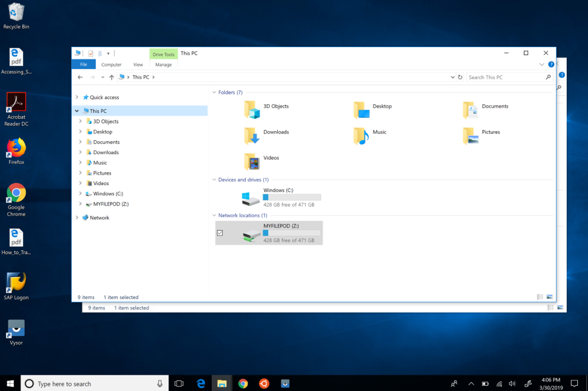Expand Network node in navigation tree
588x391 pixels.
pyautogui.click(x=77, y=218)
